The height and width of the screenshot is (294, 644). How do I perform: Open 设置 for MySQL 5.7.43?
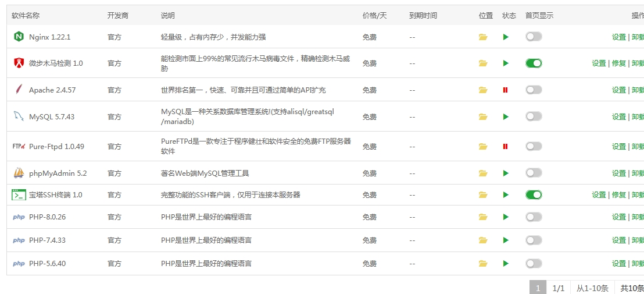tap(619, 117)
